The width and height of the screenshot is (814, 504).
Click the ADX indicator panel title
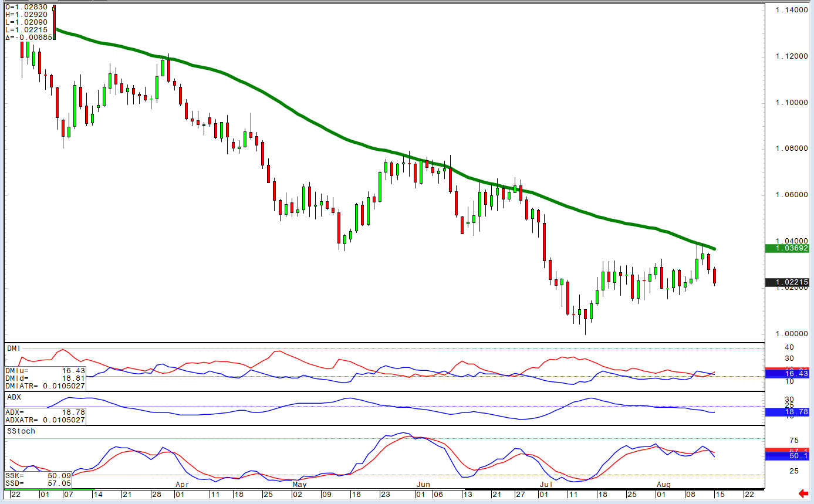pyautogui.click(x=13, y=397)
